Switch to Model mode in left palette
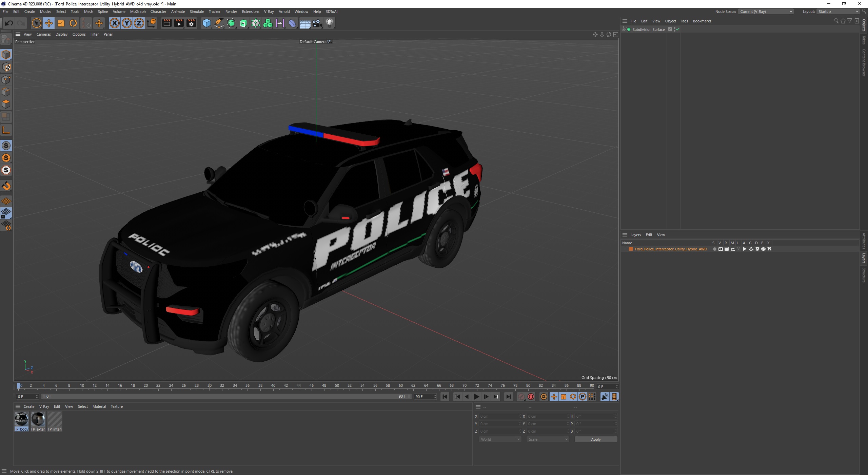The height and width of the screenshot is (475, 868). coord(6,55)
